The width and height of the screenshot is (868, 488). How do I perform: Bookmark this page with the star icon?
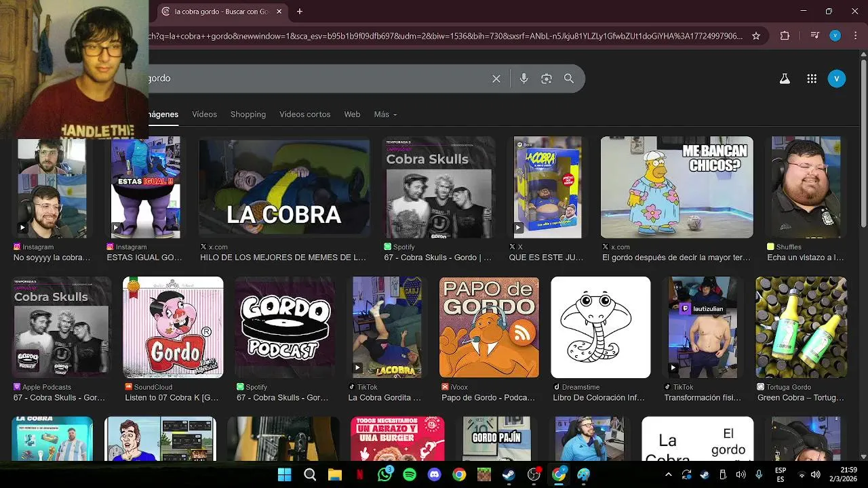click(x=756, y=36)
